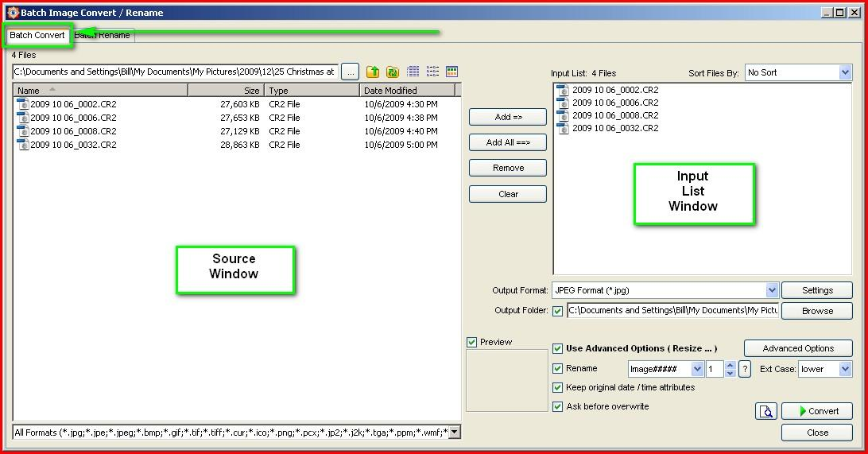Click the rename start number field

pyautogui.click(x=715, y=369)
